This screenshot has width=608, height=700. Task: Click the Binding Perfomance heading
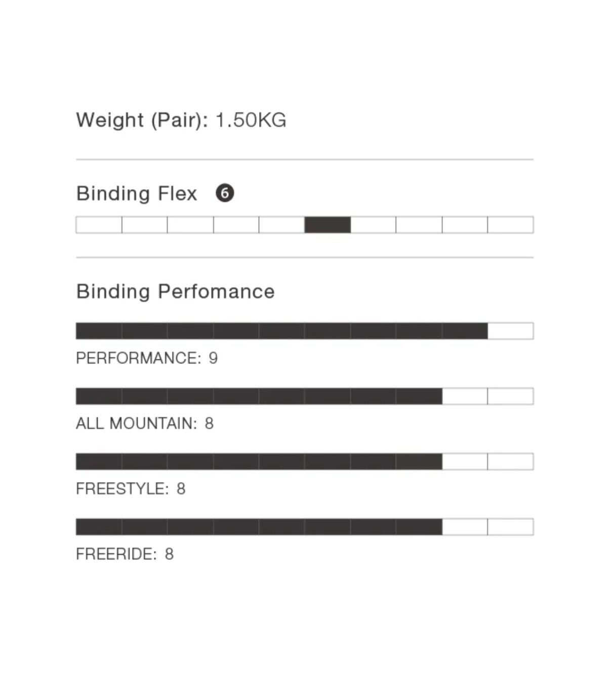coord(175,292)
